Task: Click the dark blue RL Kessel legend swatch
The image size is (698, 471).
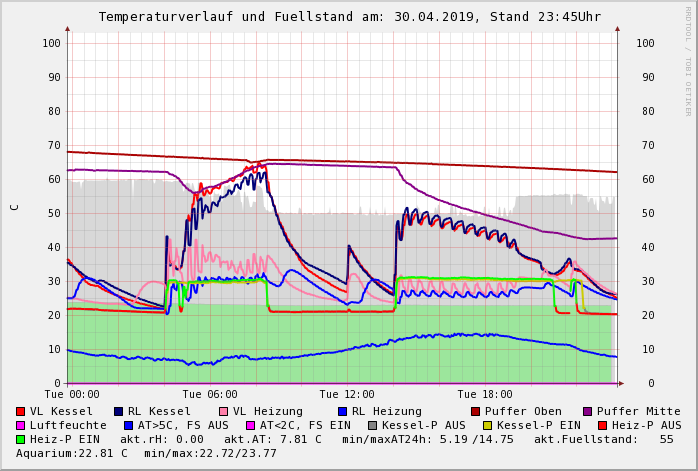Action: coord(118,411)
